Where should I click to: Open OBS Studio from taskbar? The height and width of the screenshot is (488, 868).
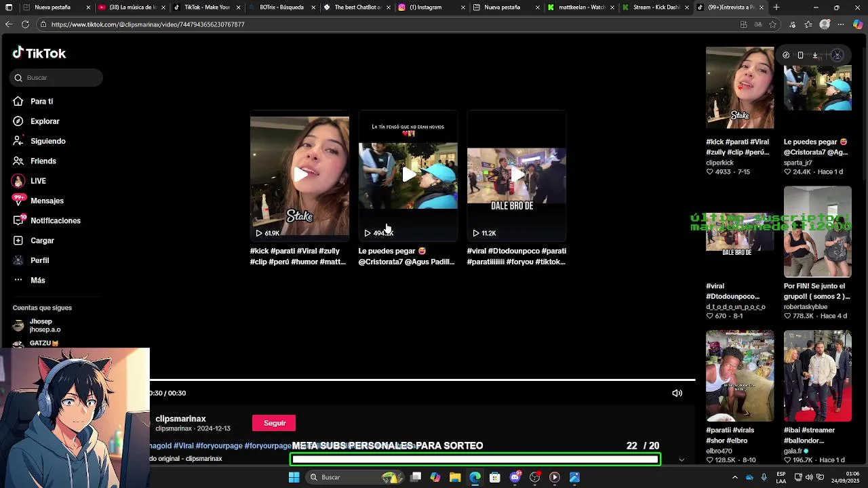pos(535,477)
